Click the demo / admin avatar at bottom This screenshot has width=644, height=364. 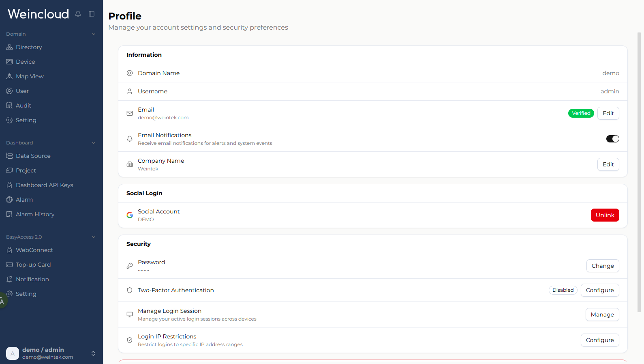tap(13, 353)
